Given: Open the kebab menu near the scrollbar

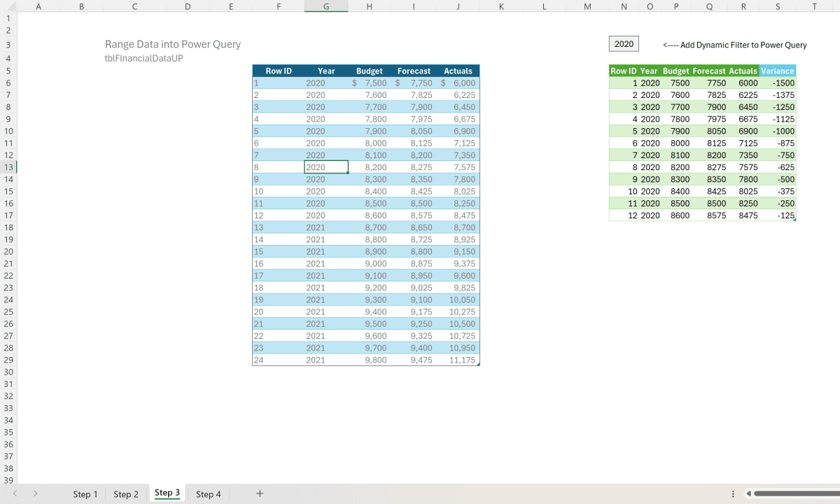Looking at the screenshot, I should (x=732, y=493).
